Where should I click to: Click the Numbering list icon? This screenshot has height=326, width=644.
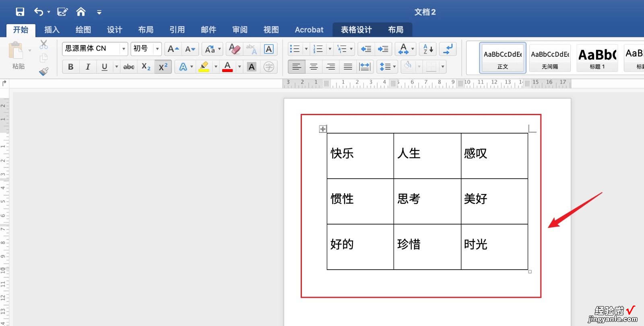318,49
